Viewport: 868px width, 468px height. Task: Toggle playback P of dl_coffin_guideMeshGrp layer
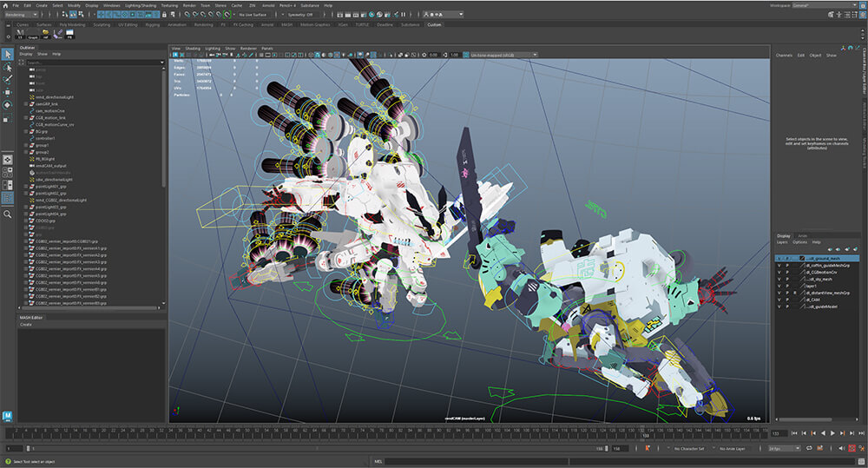click(x=787, y=266)
